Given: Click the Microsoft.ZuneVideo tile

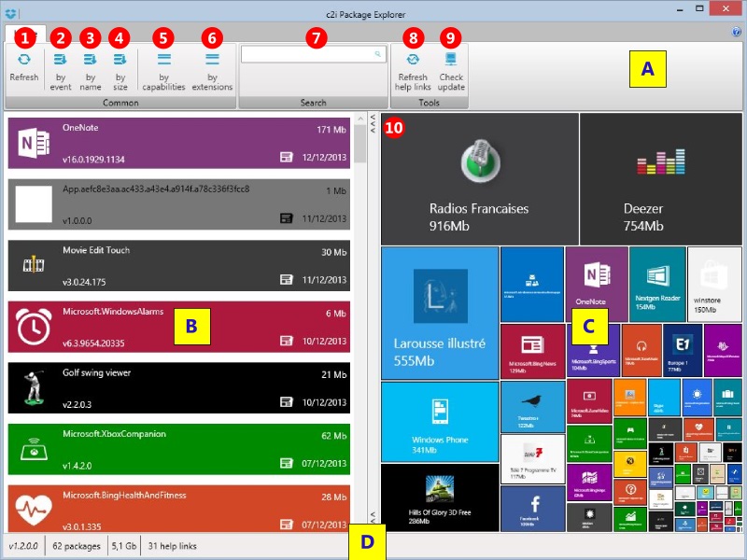Looking at the screenshot, I should (x=589, y=401).
